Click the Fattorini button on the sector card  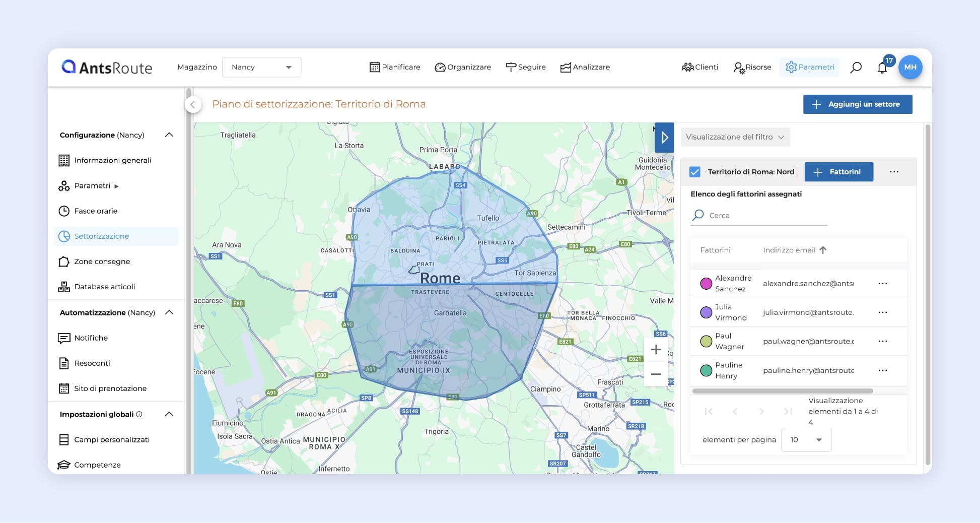tap(838, 172)
